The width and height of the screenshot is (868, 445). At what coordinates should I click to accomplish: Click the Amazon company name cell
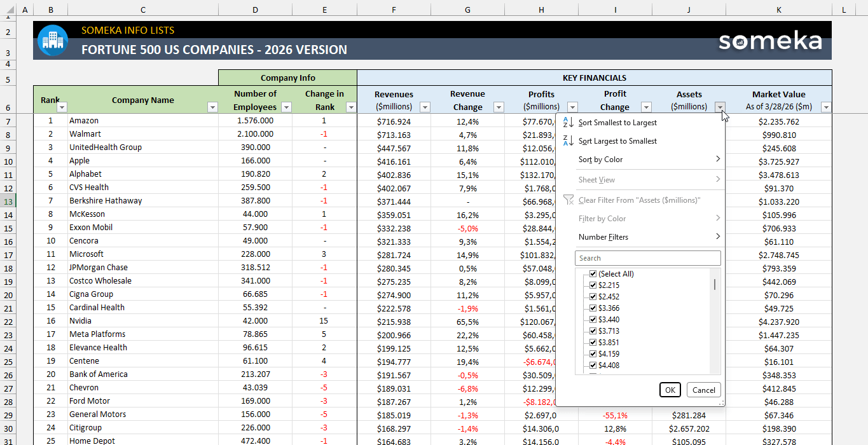pos(143,121)
